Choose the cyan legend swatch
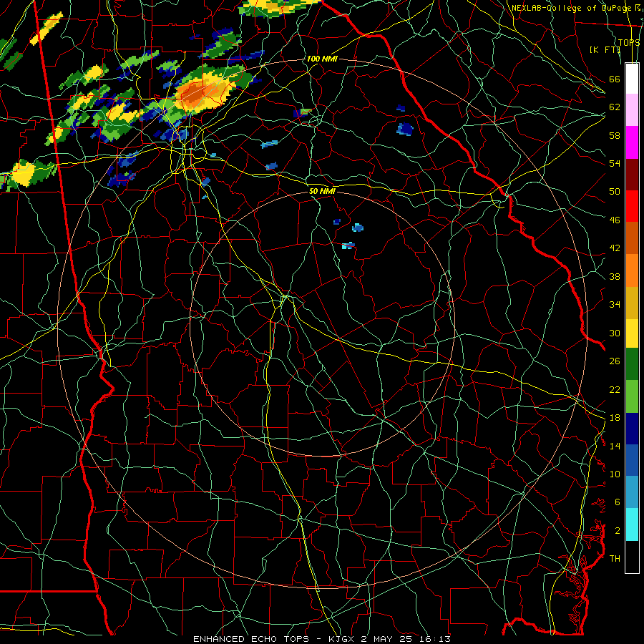Screen dimensions: 644x644 tap(632, 525)
